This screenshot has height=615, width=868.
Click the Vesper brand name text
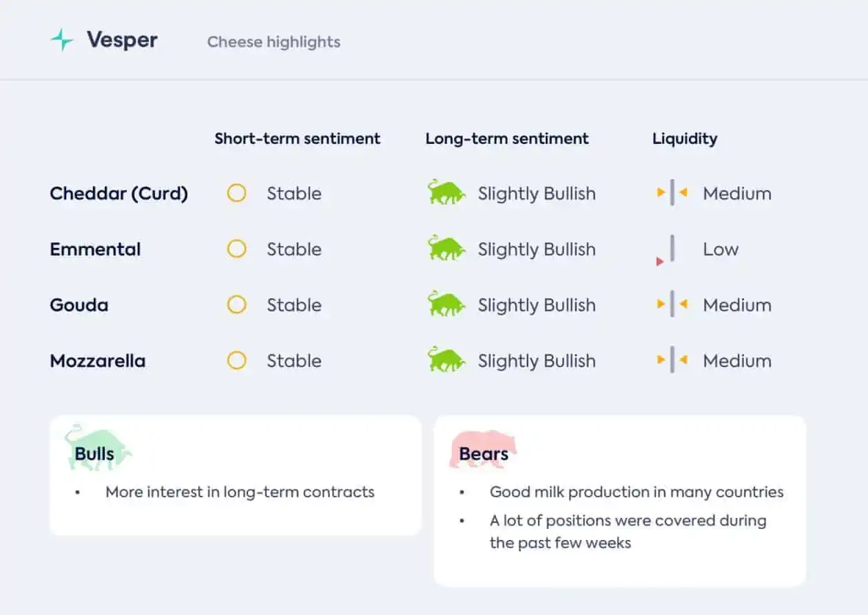click(122, 40)
